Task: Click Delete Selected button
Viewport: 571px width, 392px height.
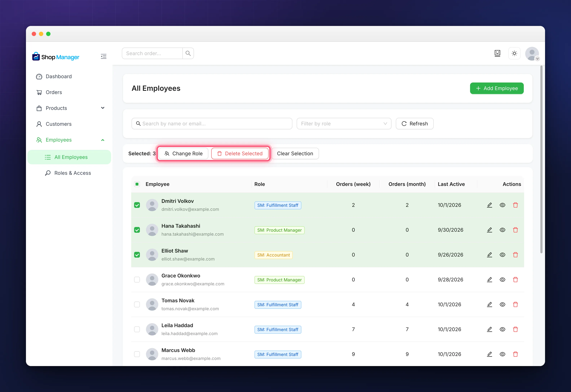Action: 240,153
